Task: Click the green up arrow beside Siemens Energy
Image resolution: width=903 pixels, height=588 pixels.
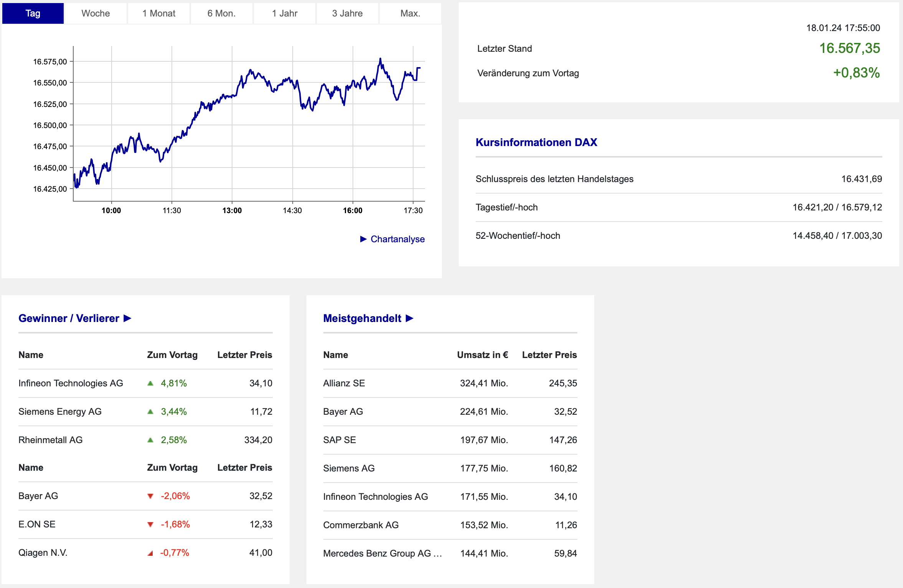Action: coord(150,412)
